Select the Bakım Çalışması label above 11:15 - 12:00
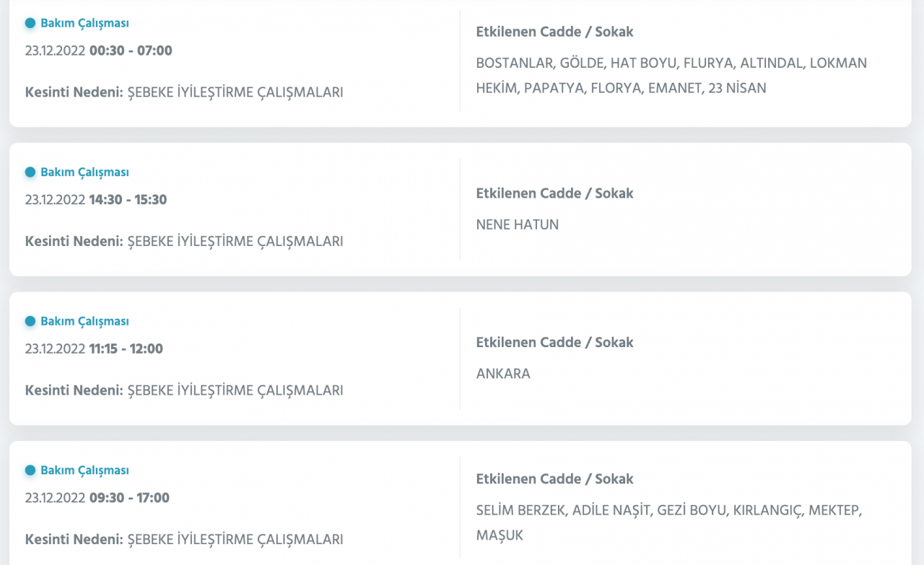 84,321
